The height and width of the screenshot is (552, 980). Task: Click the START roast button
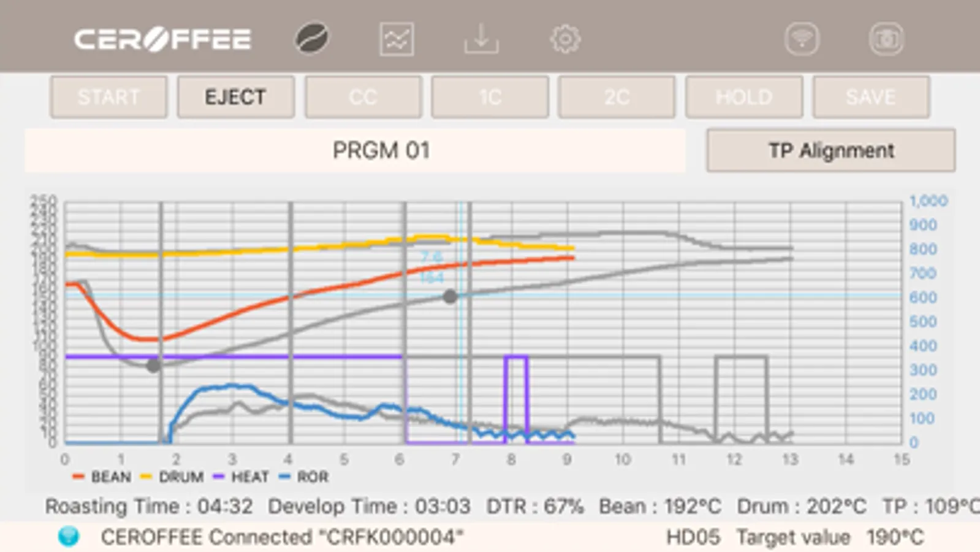pyautogui.click(x=108, y=97)
